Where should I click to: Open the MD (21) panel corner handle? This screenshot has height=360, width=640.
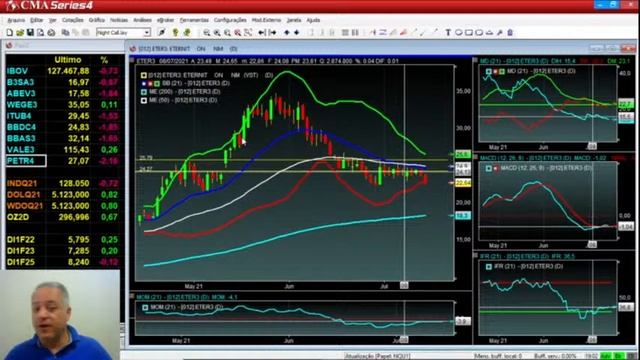475,60
